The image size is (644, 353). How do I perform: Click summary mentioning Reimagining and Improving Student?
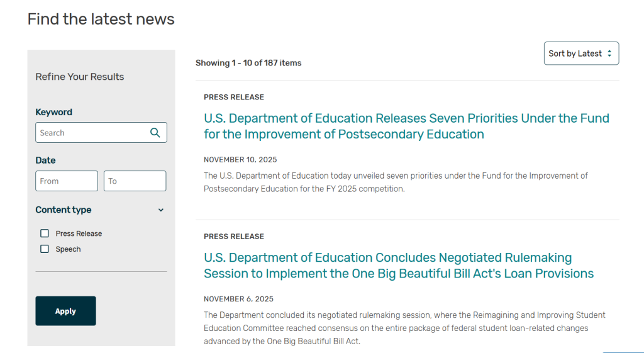click(404, 328)
